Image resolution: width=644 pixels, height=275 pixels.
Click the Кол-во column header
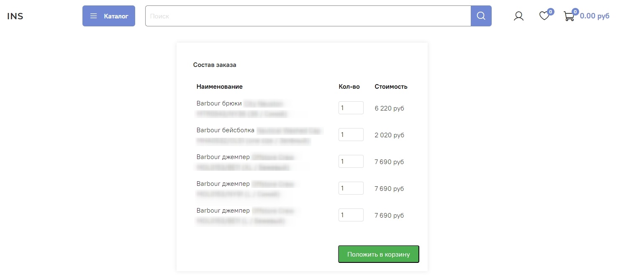tap(349, 87)
